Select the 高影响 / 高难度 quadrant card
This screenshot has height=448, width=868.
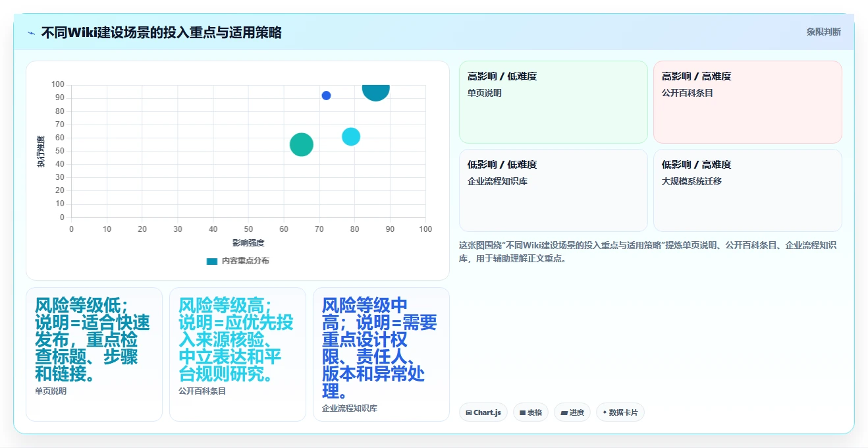747,102
